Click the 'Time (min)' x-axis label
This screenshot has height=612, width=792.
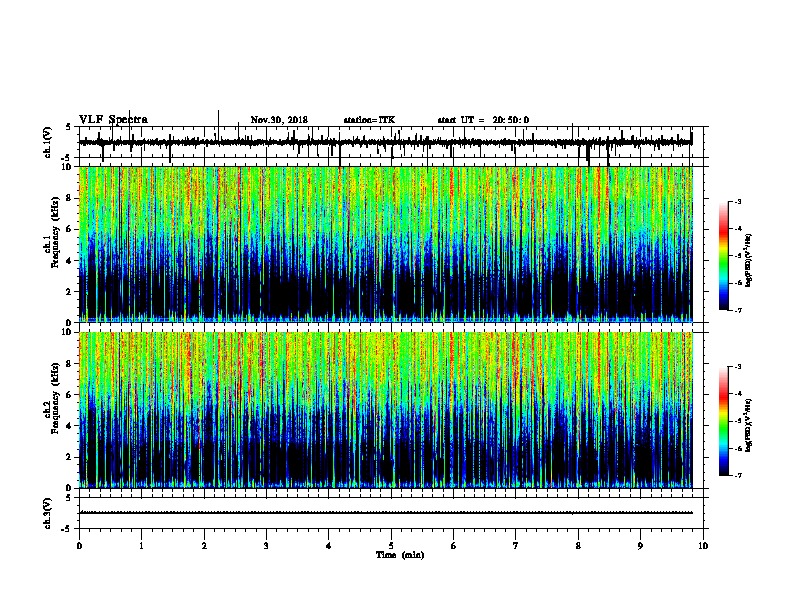(400, 555)
